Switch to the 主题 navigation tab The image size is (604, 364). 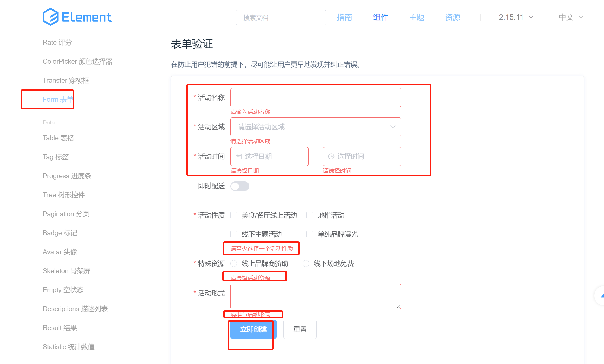point(417,17)
